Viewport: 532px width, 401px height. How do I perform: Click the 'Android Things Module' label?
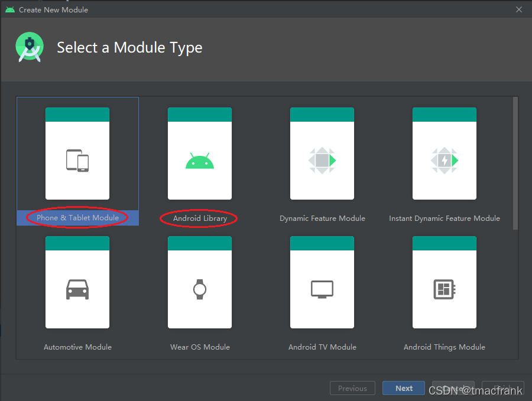click(x=445, y=347)
